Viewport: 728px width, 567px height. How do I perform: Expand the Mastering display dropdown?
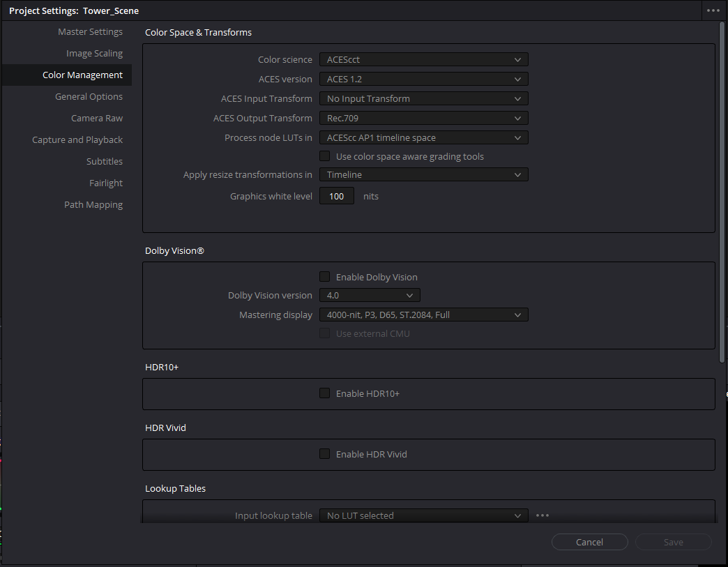[x=423, y=315]
